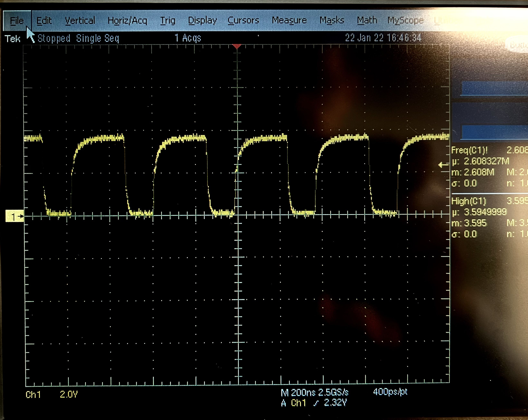Image resolution: width=528 pixels, height=420 pixels.
Task: Select the Stopped acquisition status text
Action: 54,39
